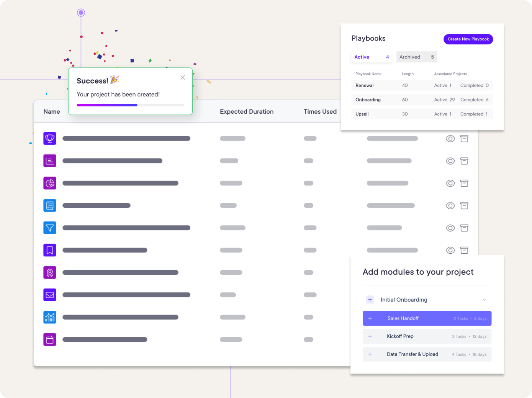Select the calendar icon on the bottom row

point(50,339)
